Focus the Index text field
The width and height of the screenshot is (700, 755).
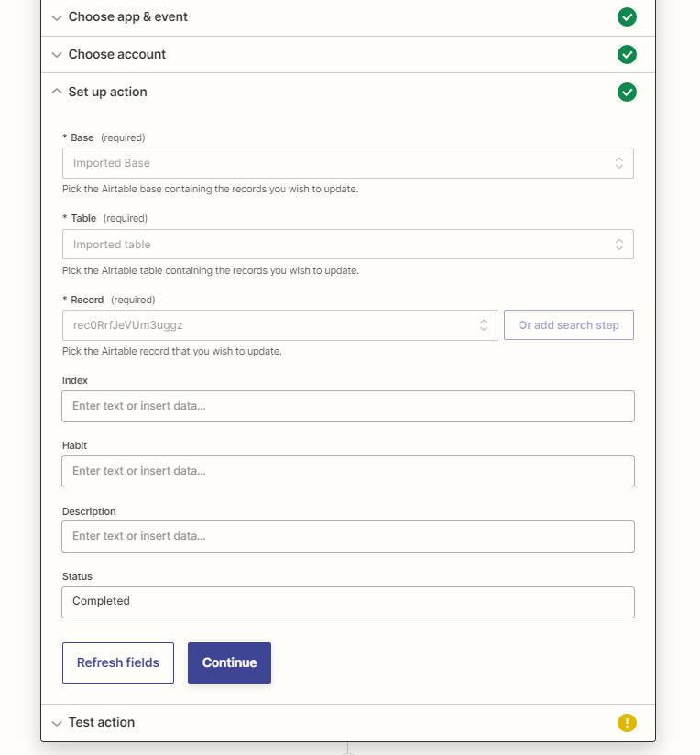(x=347, y=407)
